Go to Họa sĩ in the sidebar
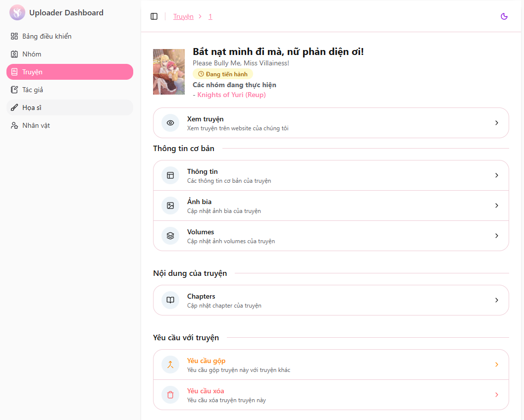The image size is (524, 420). (x=32, y=107)
